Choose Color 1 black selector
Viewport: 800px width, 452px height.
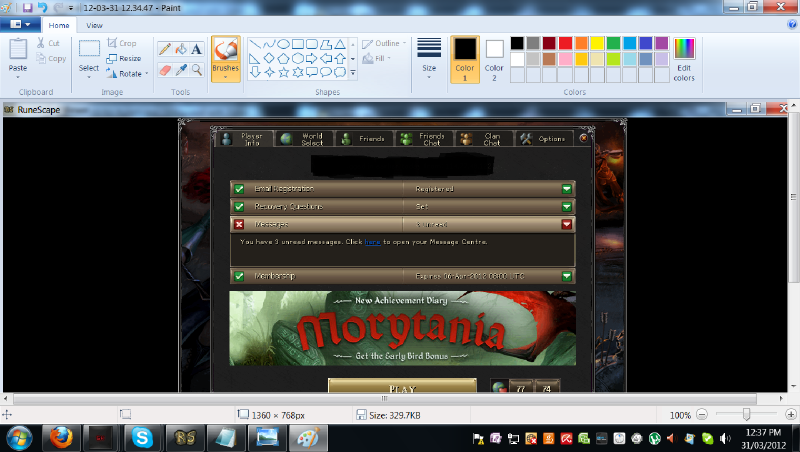coord(465,59)
